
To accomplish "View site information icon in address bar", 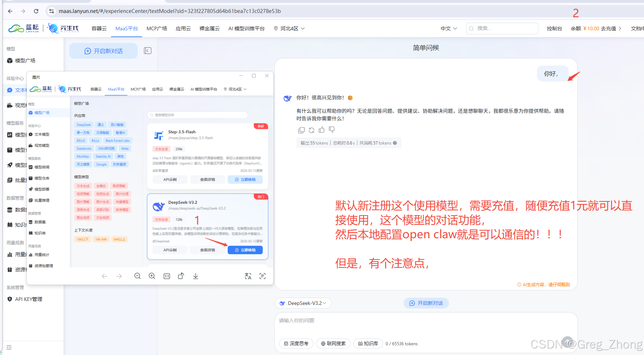I will pyautogui.click(x=52, y=11).
